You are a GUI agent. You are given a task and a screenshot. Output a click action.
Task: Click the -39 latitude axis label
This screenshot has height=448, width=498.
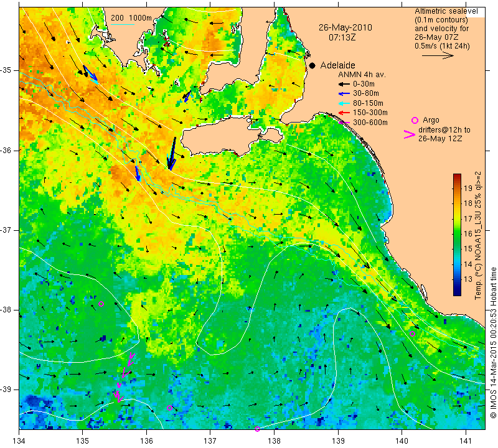click(x=6, y=390)
